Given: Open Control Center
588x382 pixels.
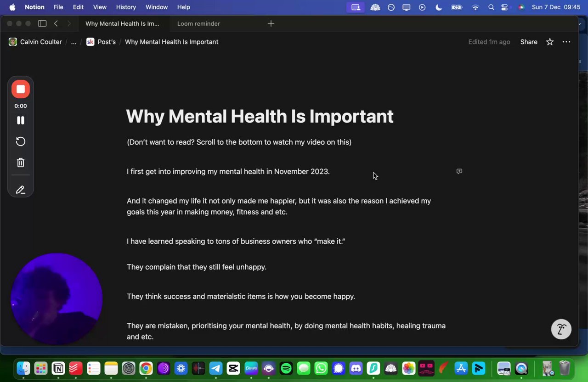Looking at the screenshot, I should click(x=505, y=7).
